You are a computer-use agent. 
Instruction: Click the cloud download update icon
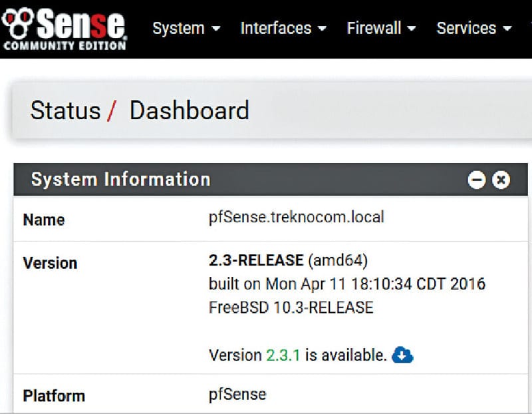tap(402, 355)
